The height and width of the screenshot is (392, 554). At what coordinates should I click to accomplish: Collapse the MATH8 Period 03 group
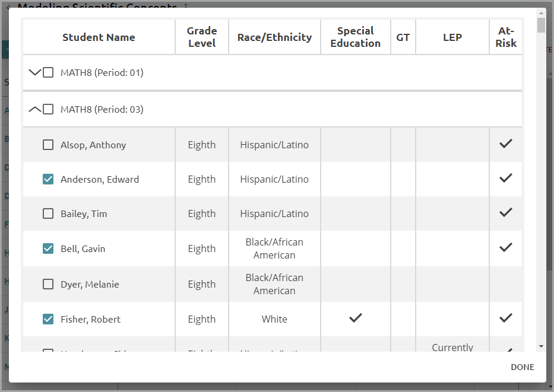[x=34, y=109]
